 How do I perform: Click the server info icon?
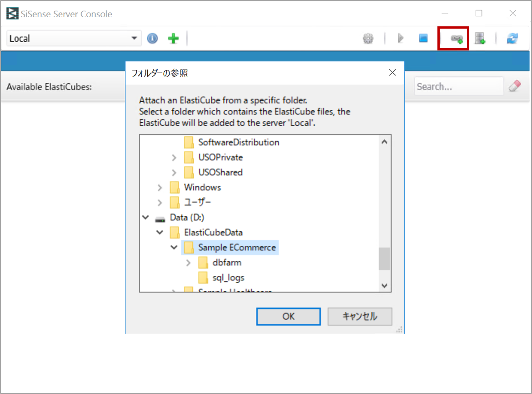tap(152, 38)
